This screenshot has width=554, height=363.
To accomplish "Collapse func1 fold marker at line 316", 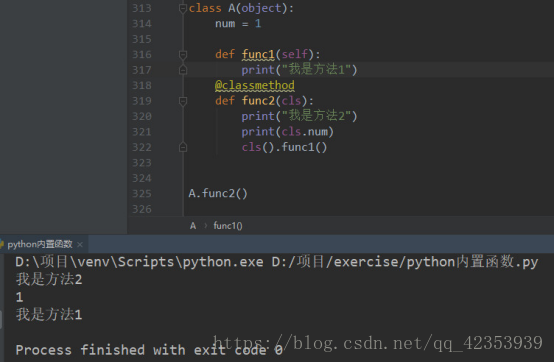I will pos(183,54).
